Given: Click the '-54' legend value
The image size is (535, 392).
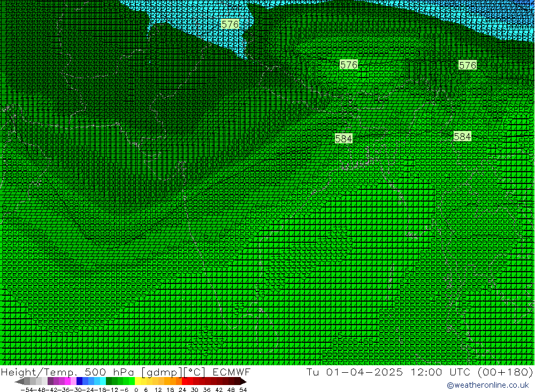Looking at the screenshot, I should [x=27, y=390].
